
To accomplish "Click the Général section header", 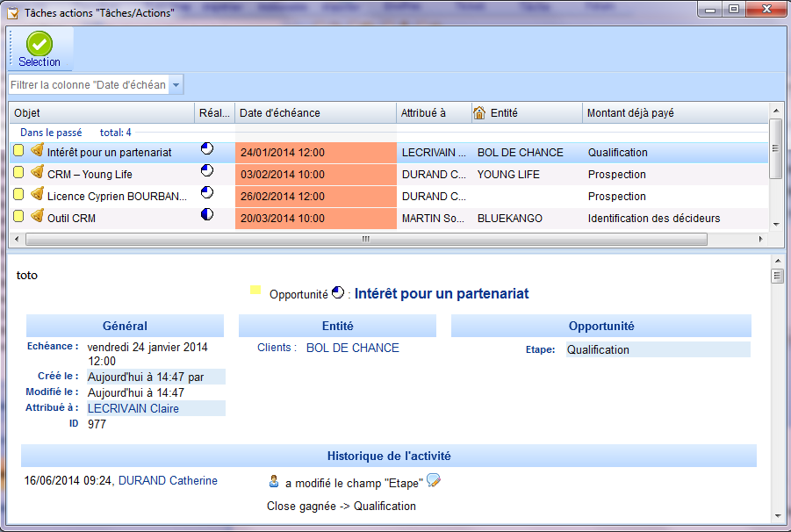I will pyautogui.click(x=126, y=326).
